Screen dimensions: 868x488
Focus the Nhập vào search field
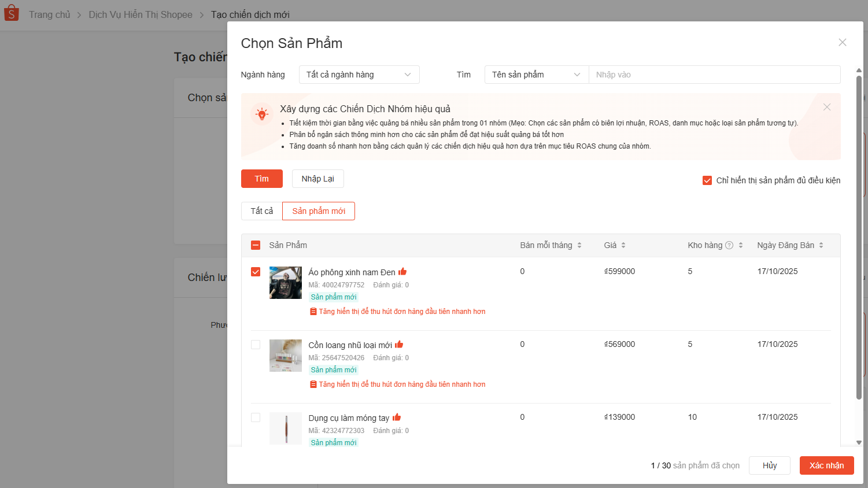tap(714, 75)
